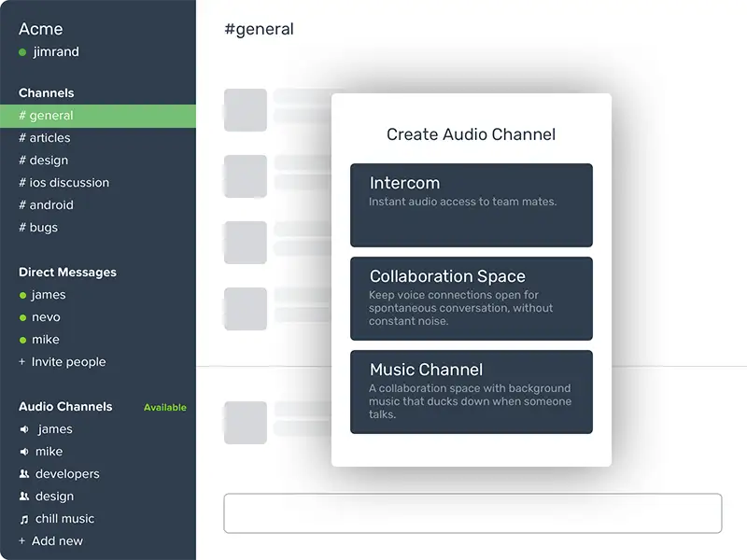Select the Intercom audio channel type
747x560 pixels.
tap(471, 205)
